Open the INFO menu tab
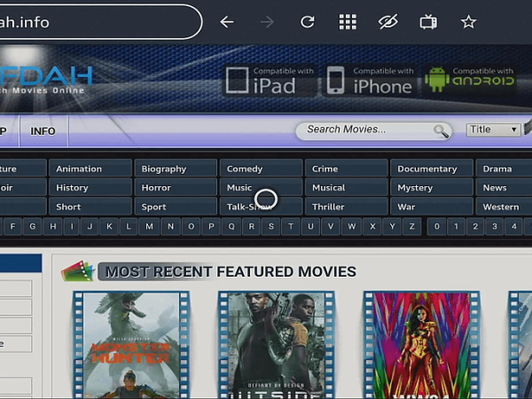The image size is (532, 399). tap(43, 131)
